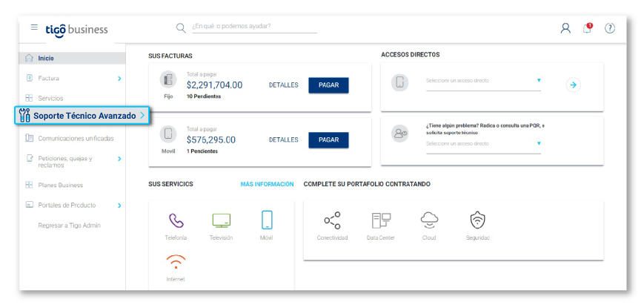
Task: Open Inicio in the sidebar
Action: (x=73, y=58)
